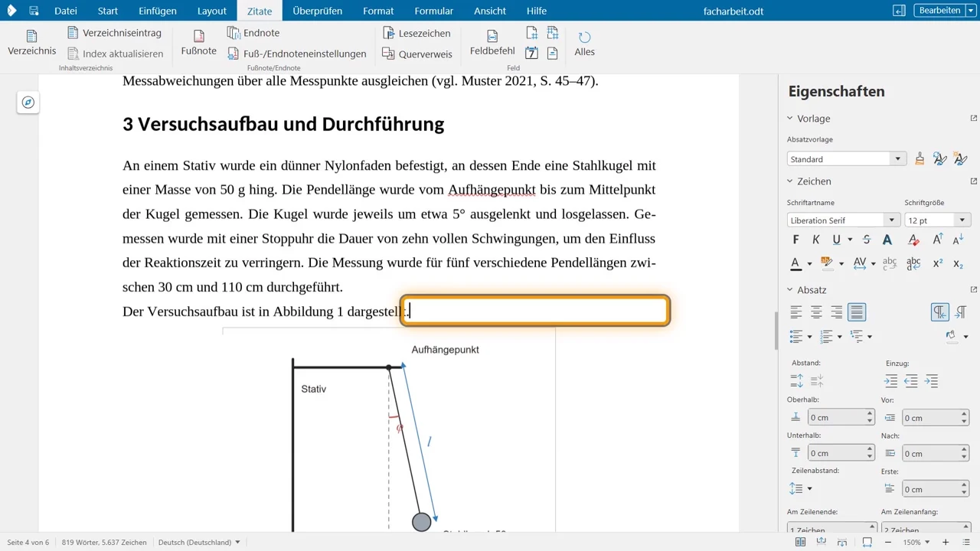Refresh everything with the Alles button
980x551 pixels.
click(585, 43)
